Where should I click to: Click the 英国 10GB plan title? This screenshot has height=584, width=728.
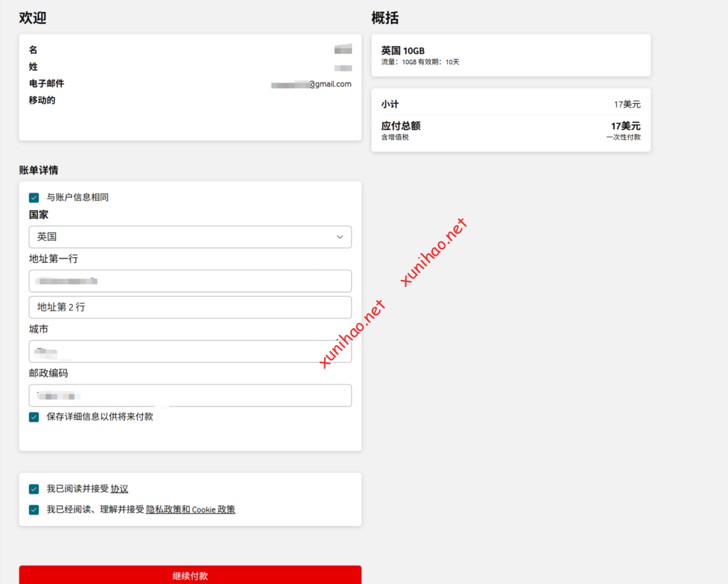coord(402,50)
